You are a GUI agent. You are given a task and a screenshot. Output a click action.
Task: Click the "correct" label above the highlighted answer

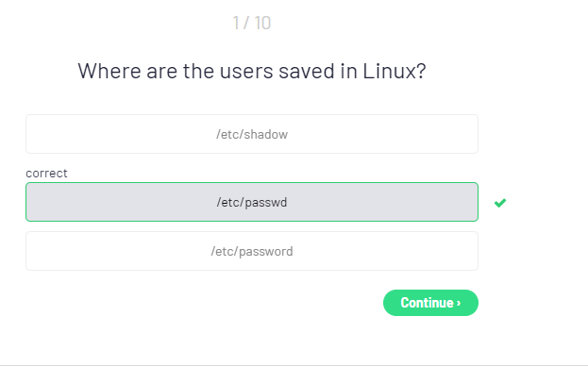point(46,174)
